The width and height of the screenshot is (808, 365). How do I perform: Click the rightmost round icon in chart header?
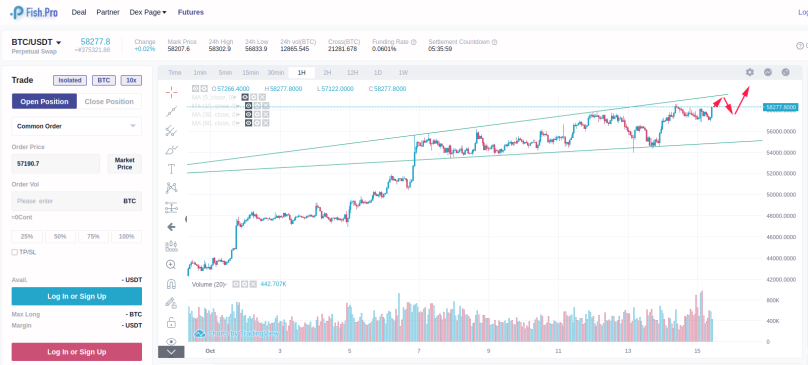(x=785, y=73)
